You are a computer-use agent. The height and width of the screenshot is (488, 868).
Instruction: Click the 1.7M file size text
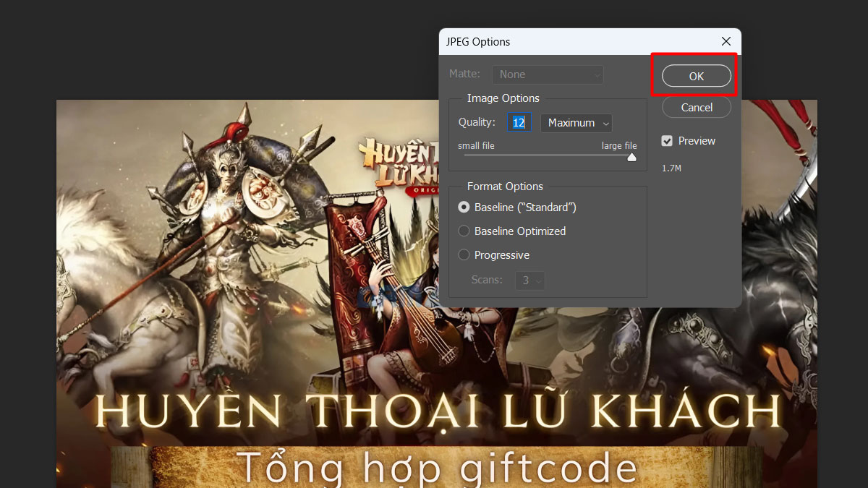672,168
